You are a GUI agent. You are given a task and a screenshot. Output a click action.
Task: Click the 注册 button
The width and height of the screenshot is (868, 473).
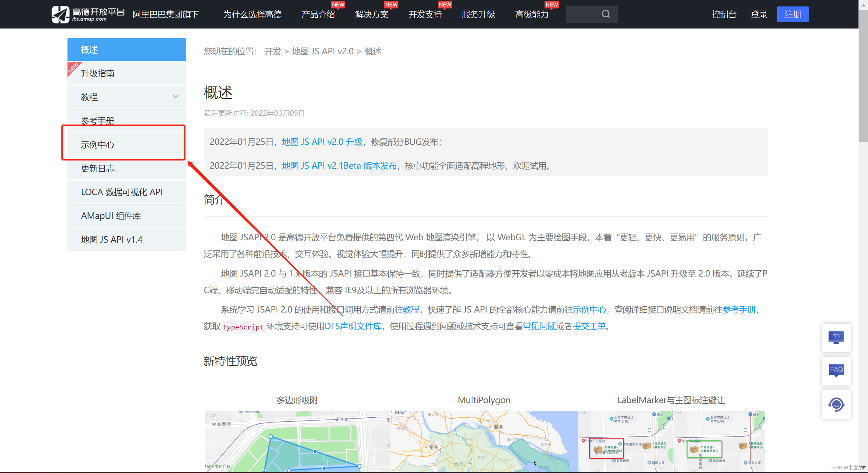pos(793,14)
